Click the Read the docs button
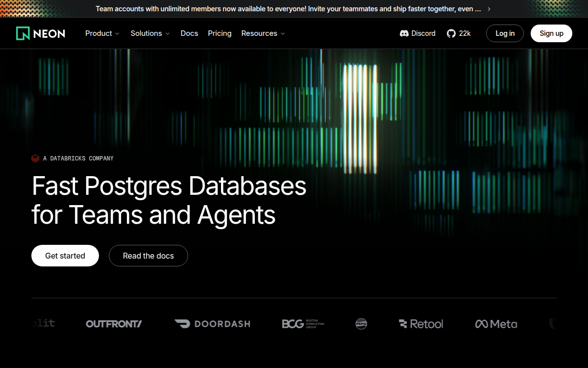The height and width of the screenshot is (368, 588). coord(148,256)
